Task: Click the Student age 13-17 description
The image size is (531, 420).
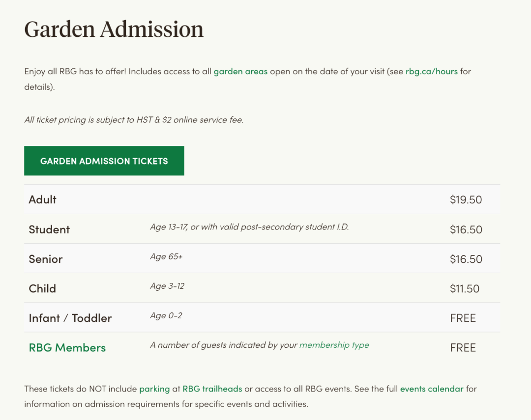Action: (x=249, y=227)
